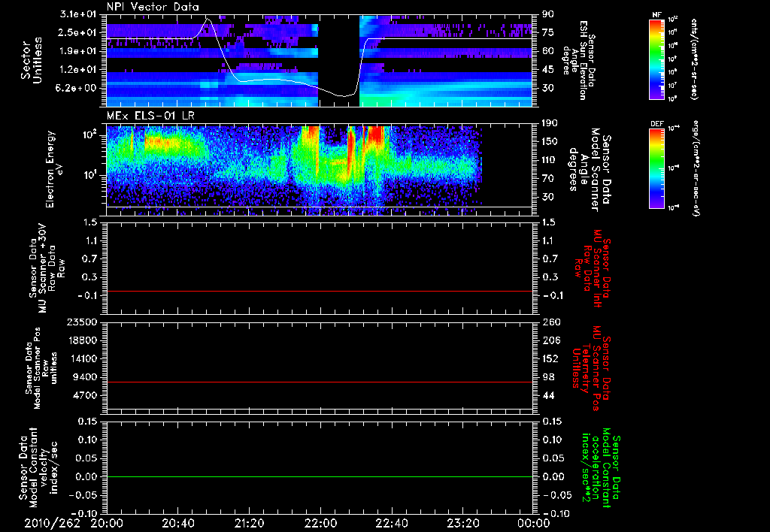
Task: Click the 4700 scanner position tick label
Action: [84, 395]
